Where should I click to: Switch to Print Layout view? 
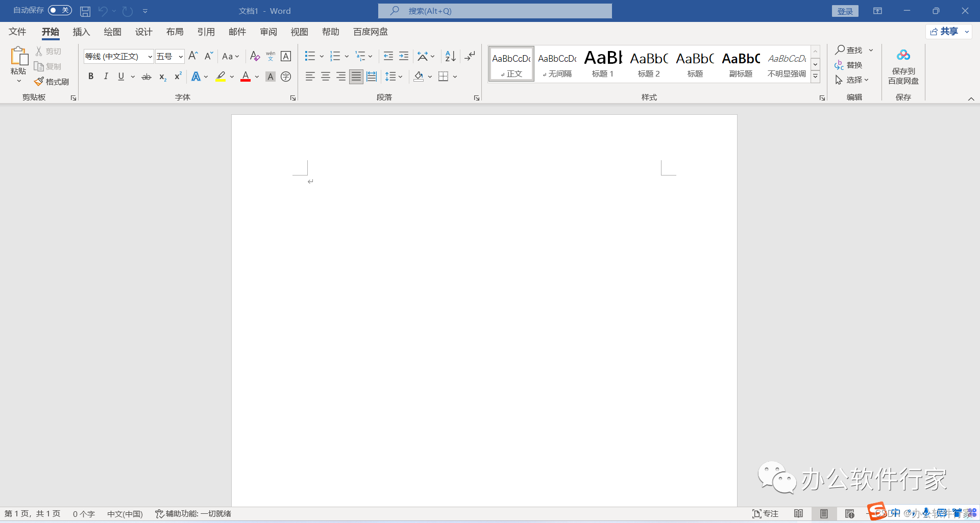[x=824, y=514]
